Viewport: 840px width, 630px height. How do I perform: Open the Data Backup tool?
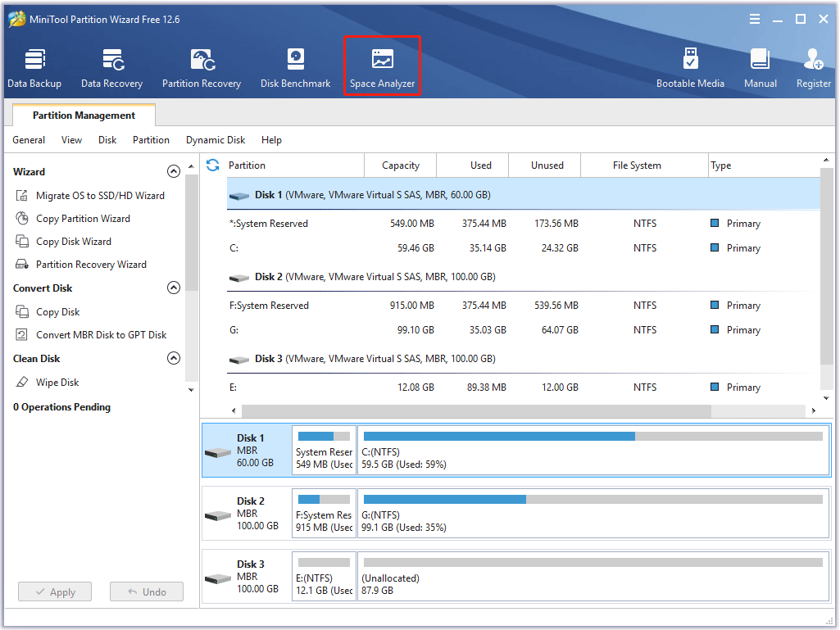pyautogui.click(x=34, y=68)
